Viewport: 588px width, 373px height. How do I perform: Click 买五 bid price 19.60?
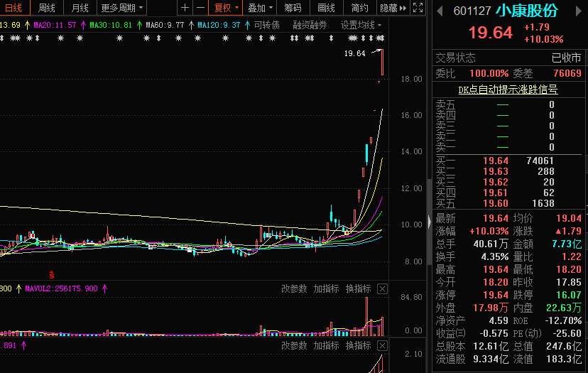tap(496, 203)
